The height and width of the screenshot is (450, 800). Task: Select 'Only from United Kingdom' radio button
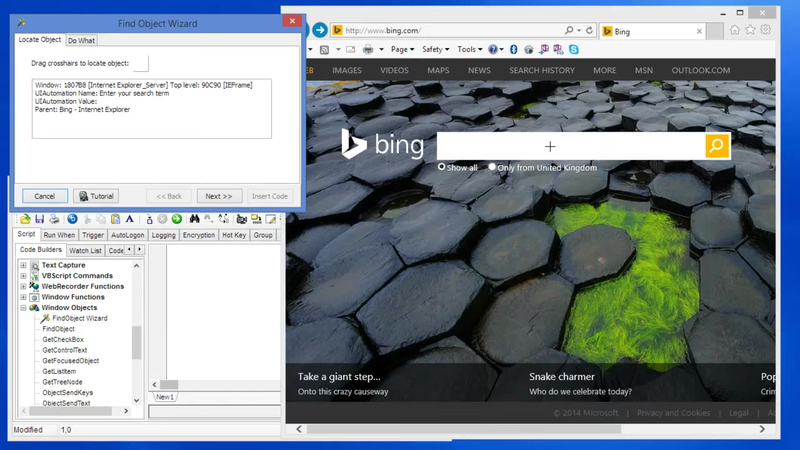[492, 167]
